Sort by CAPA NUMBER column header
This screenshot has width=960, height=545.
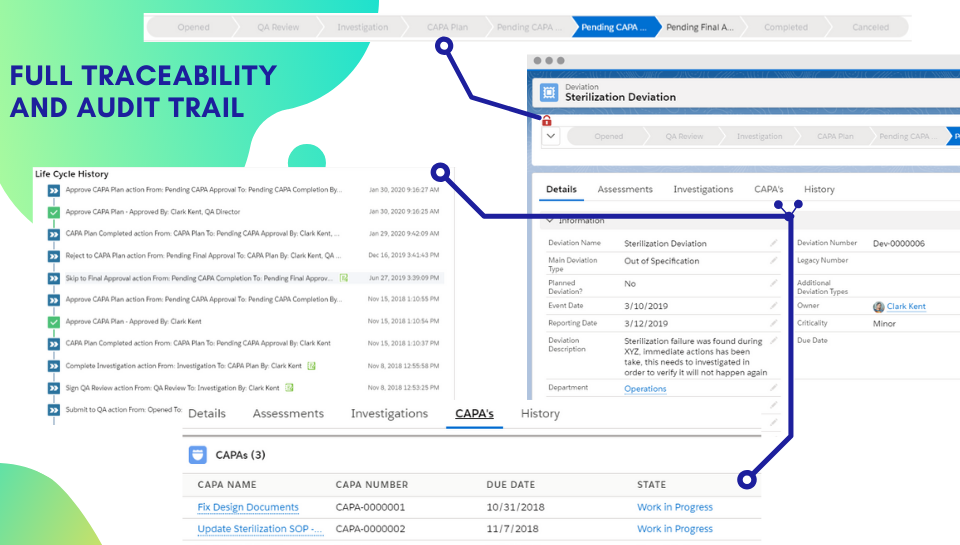click(x=372, y=484)
